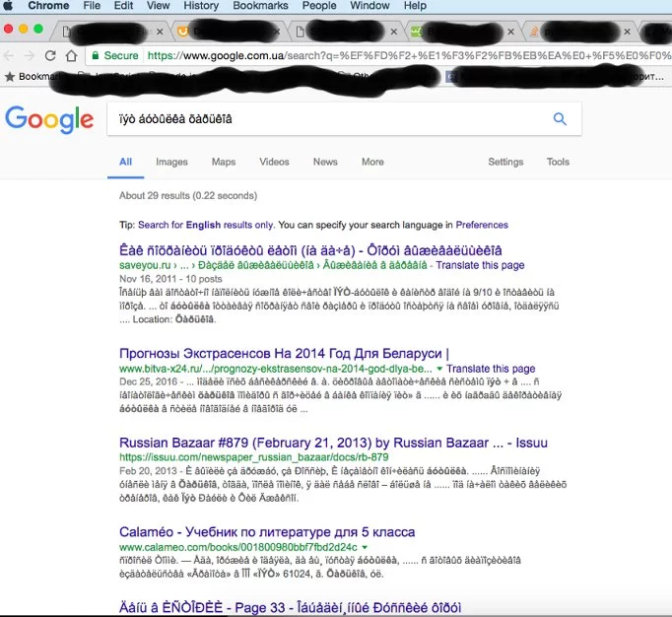Open Прогнозы Экстрасенсов На 2014 Год result
The image size is (672, 617).
pyautogui.click(x=284, y=354)
